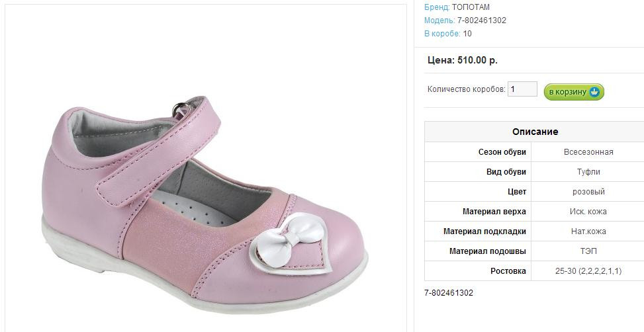
Task: Click the «В коробе» label link
Action: point(442,34)
